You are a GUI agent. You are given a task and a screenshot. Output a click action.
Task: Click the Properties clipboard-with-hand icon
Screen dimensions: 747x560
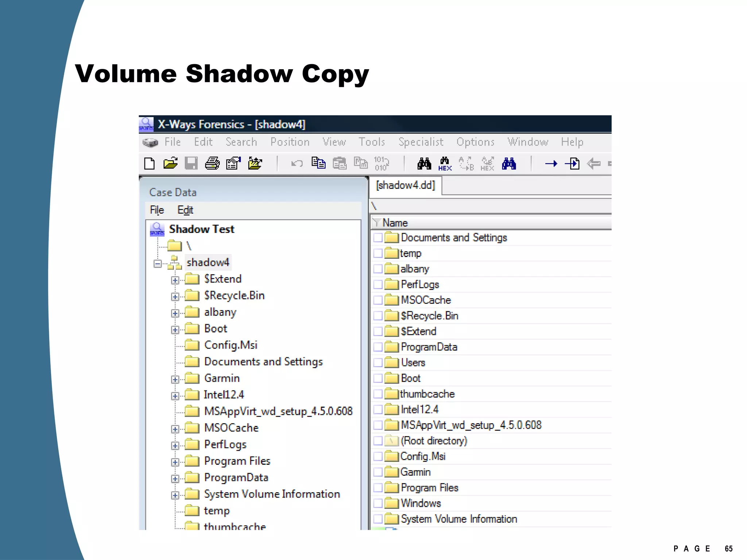click(233, 163)
